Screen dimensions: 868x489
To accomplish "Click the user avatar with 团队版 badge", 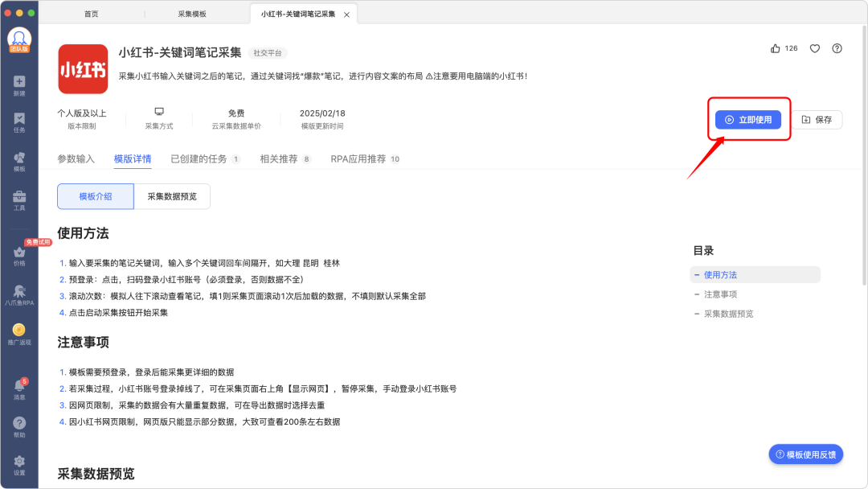I will (19, 40).
